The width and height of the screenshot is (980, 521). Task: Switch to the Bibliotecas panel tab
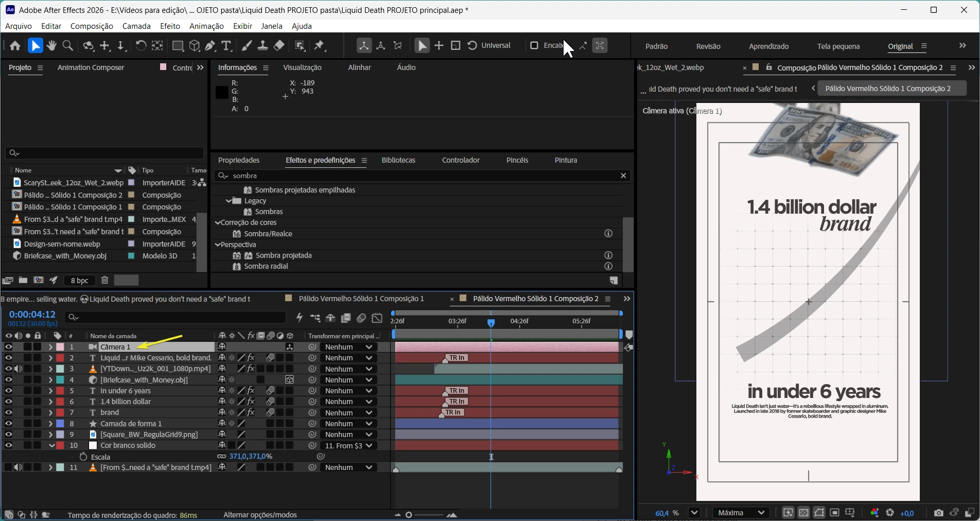[x=398, y=160]
